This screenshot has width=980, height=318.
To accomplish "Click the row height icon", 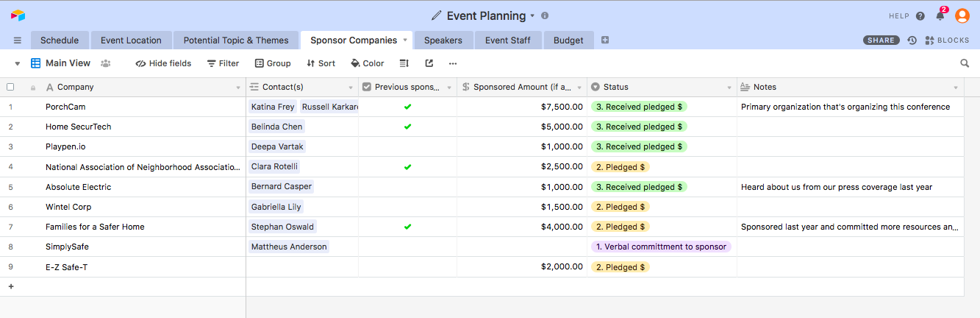I will (x=404, y=63).
